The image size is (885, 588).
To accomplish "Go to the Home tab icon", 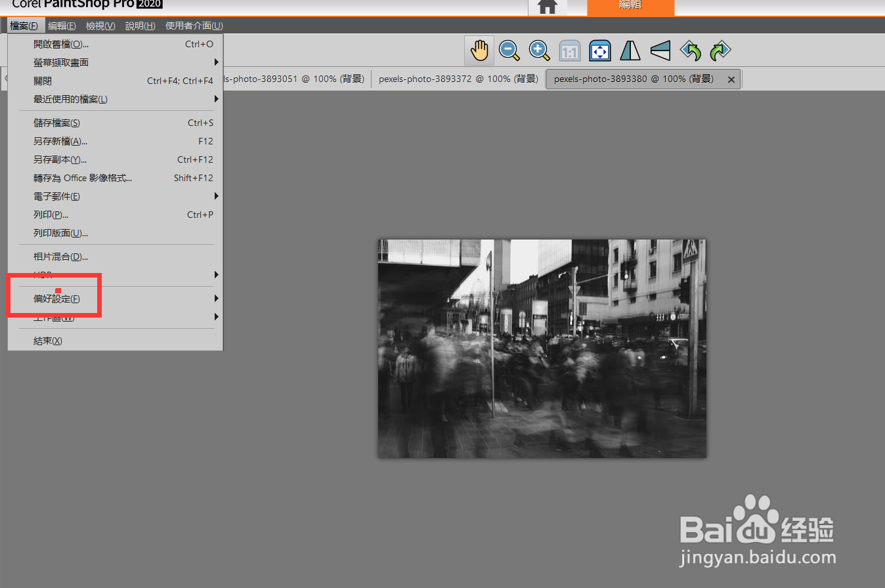I will pyautogui.click(x=548, y=7).
